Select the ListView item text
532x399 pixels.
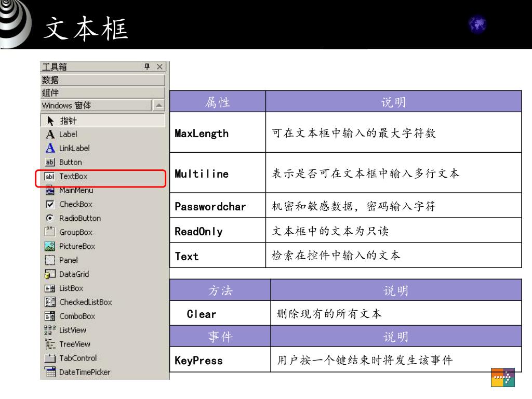click(x=73, y=330)
